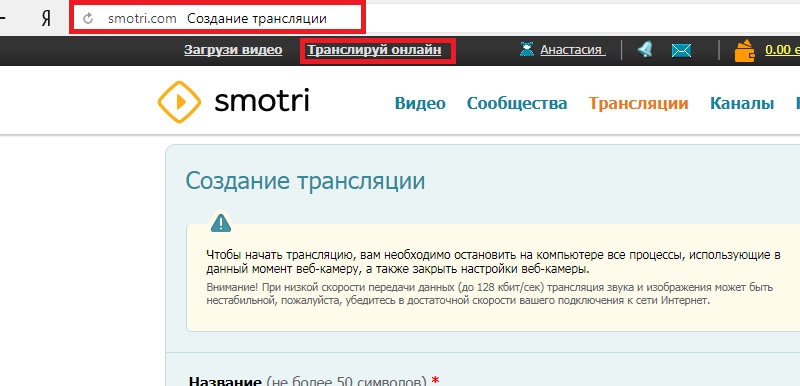Click the 'smotri' logo text

pos(262,101)
